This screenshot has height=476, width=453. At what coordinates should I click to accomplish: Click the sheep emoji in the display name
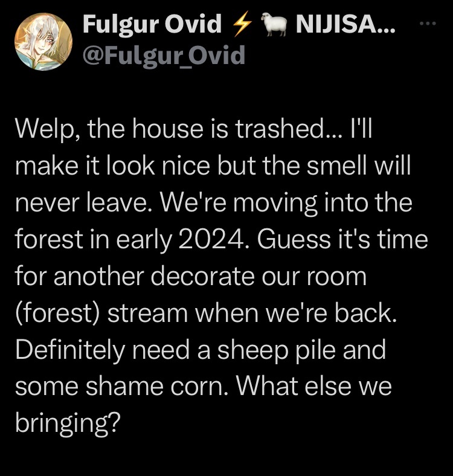pyautogui.click(x=274, y=24)
